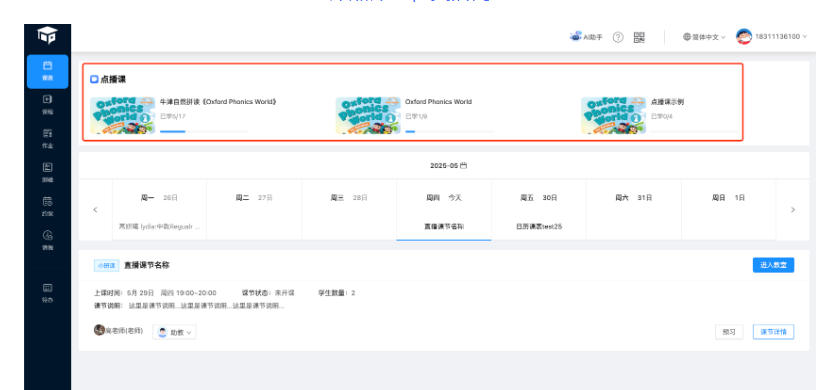Open the 点播课示例 course title
Screen dimensions: 816x390
tap(667, 102)
